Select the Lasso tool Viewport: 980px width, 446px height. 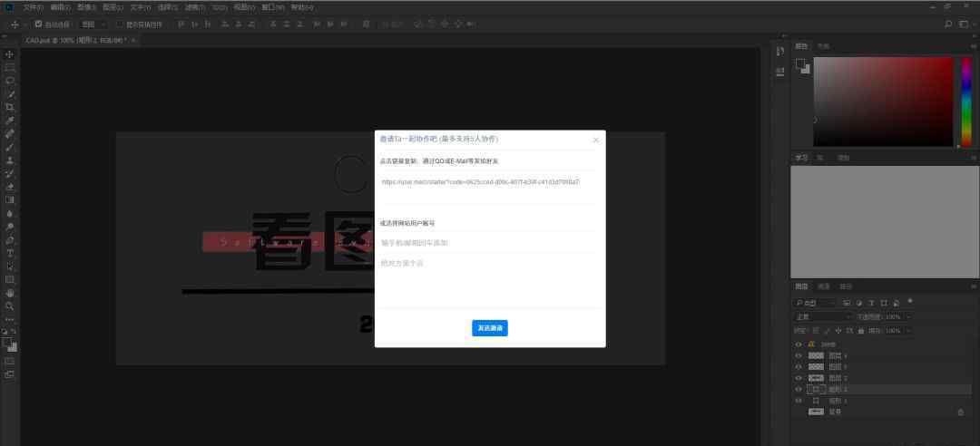click(10, 81)
